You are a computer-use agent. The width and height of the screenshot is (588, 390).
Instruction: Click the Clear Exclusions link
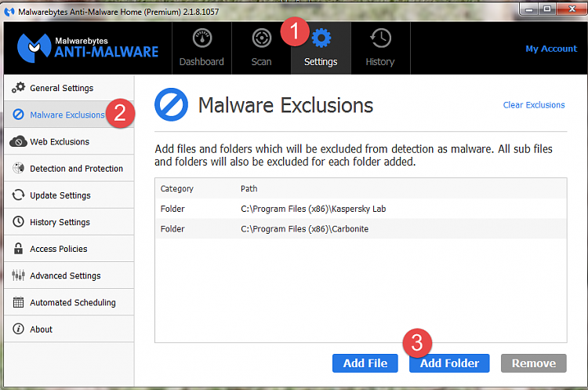534,105
